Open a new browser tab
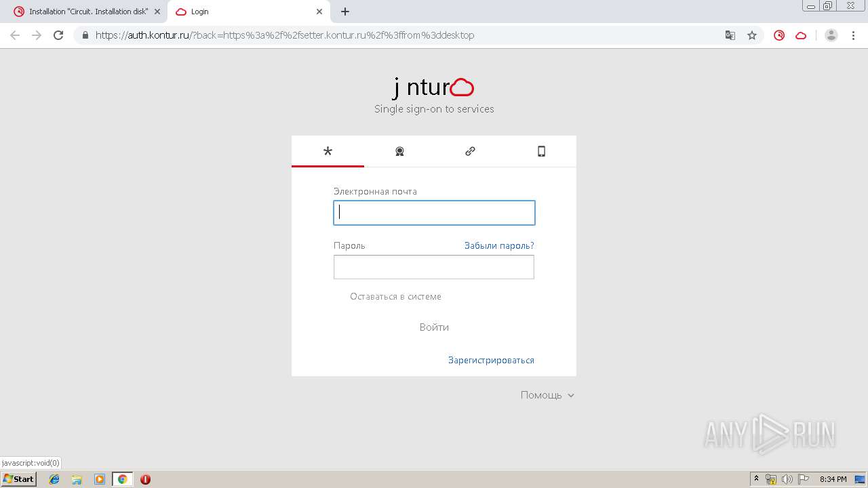This screenshot has width=868, height=488. [x=345, y=12]
